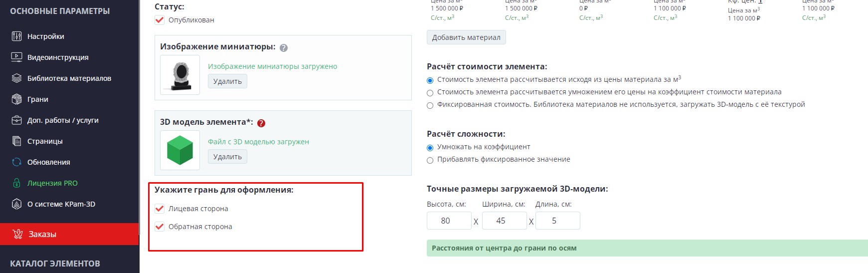868x273 pixels.
Task: Click the Файл с 3D моделью загружен text
Action: (x=258, y=142)
